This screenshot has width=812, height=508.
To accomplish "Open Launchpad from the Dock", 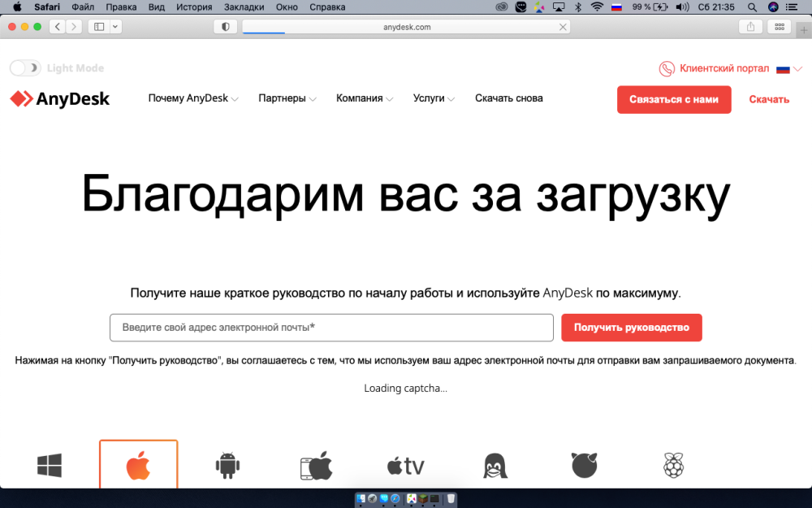I will pos(373,499).
